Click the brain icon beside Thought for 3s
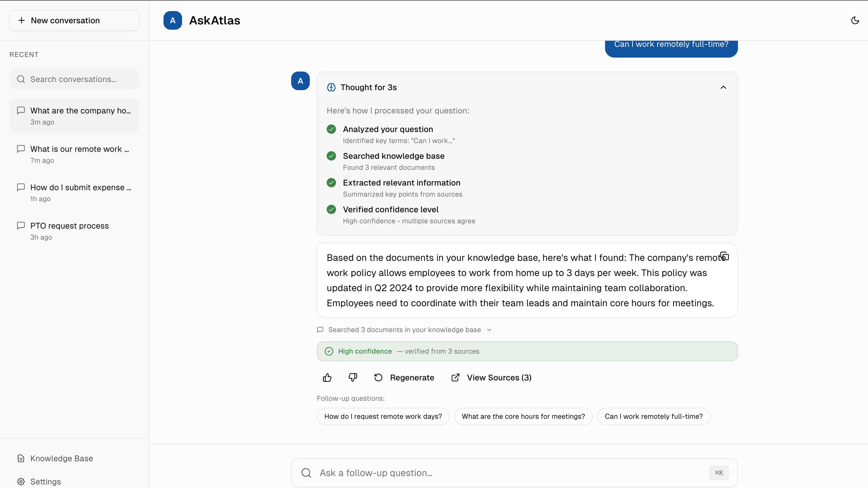 [x=331, y=87]
